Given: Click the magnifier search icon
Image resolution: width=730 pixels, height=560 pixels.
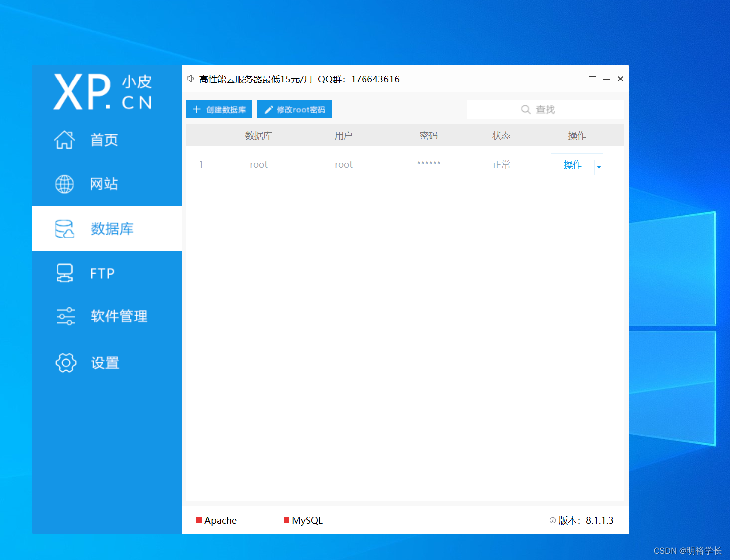Looking at the screenshot, I should [526, 109].
